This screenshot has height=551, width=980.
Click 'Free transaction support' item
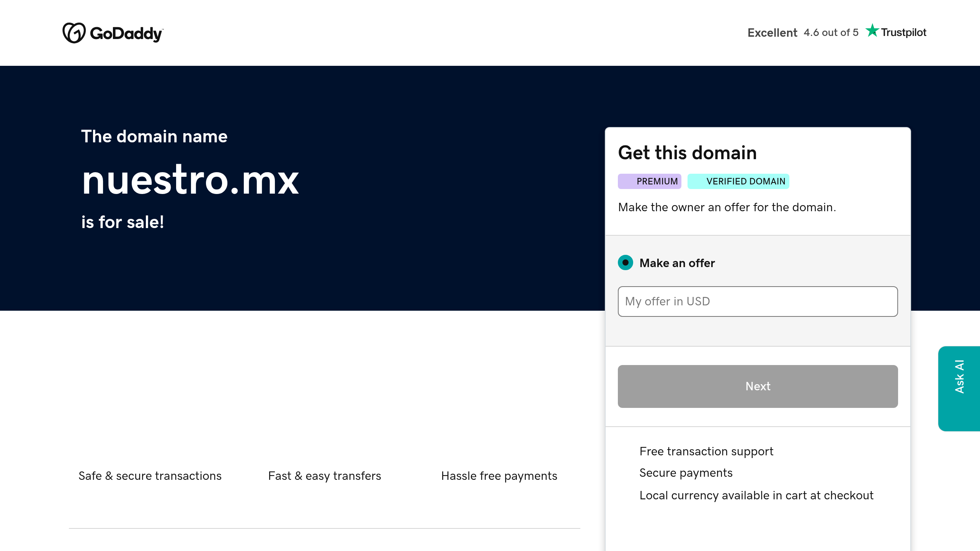coord(706,452)
